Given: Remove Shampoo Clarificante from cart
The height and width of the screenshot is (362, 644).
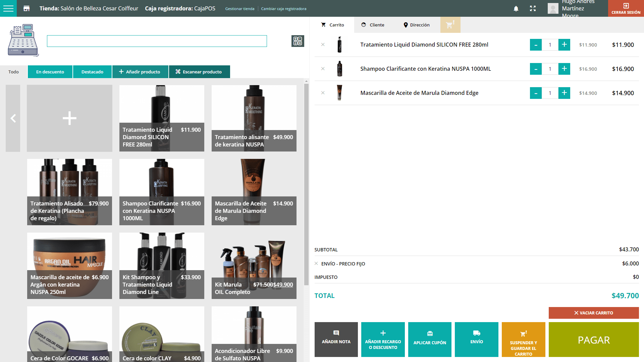Looking at the screenshot, I should coord(323,69).
